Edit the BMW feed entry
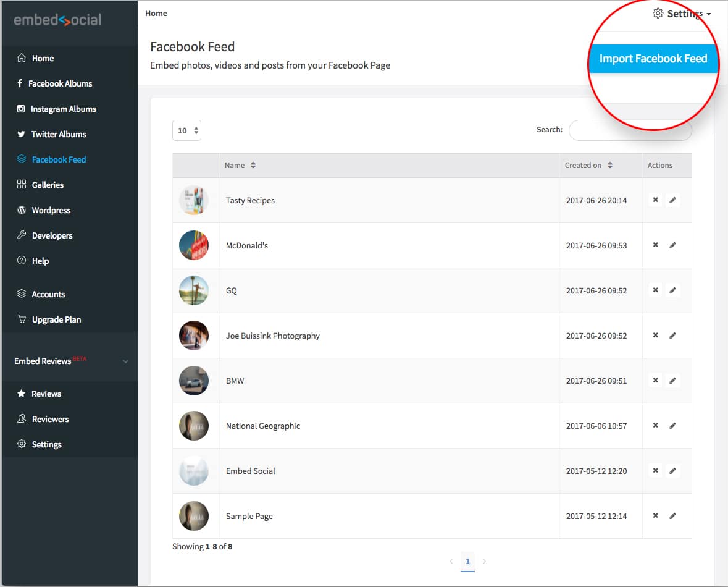The image size is (728, 587). 672,380
